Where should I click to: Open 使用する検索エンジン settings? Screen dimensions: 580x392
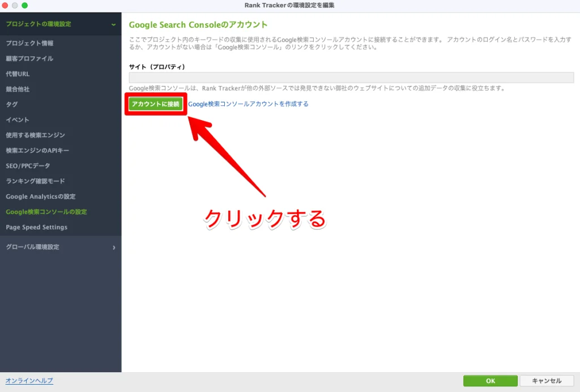pyautogui.click(x=36, y=135)
